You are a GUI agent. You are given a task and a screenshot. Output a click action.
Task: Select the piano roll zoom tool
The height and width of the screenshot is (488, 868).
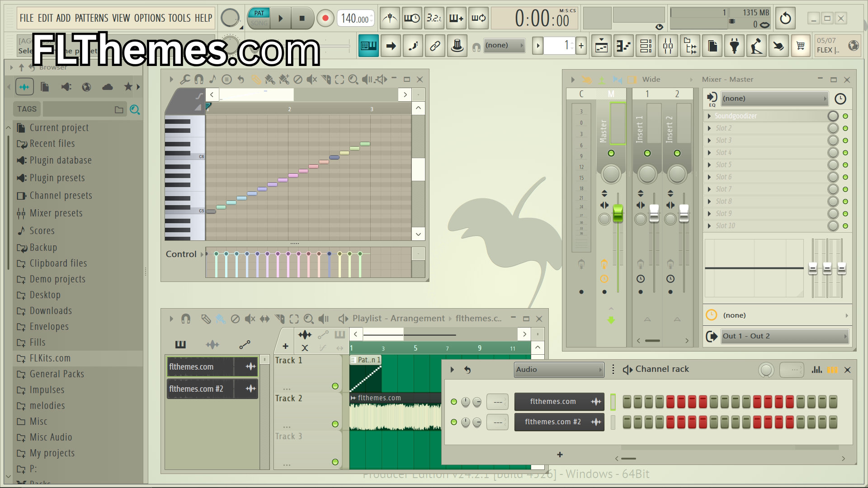pyautogui.click(x=354, y=80)
